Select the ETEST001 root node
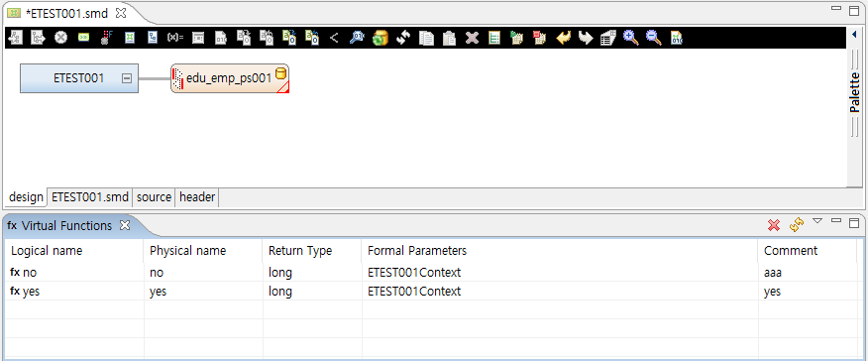Image resolution: width=868 pixels, height=361 pixels. pos(79,78)
